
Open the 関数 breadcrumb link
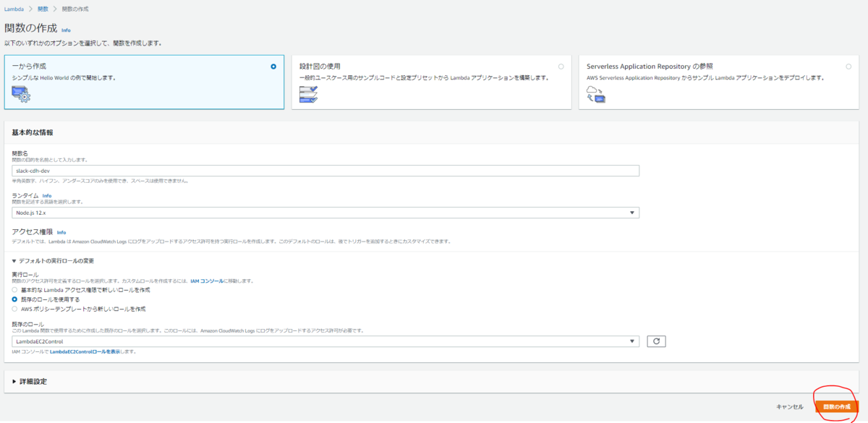click(x=43, y=8)
